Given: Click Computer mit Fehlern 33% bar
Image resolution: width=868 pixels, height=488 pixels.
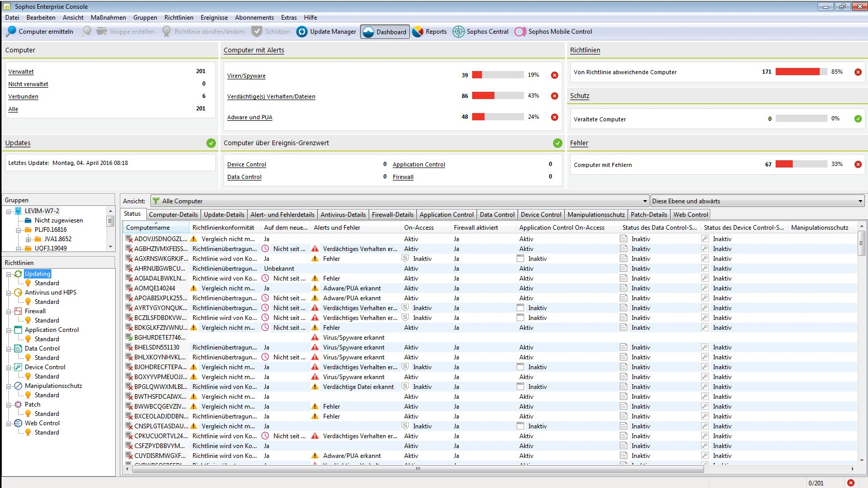Looking at the screenshot, I should click(x=801, y=164).
